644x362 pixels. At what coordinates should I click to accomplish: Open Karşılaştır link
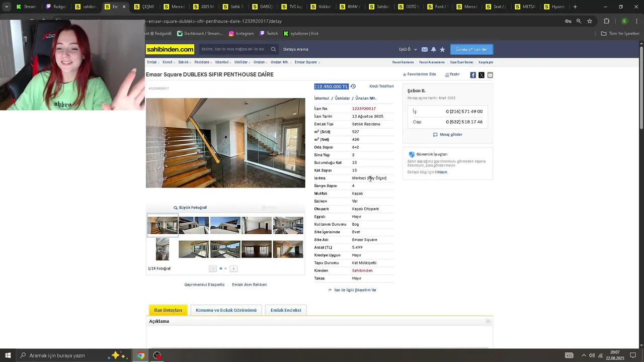(x=486, y=62)
